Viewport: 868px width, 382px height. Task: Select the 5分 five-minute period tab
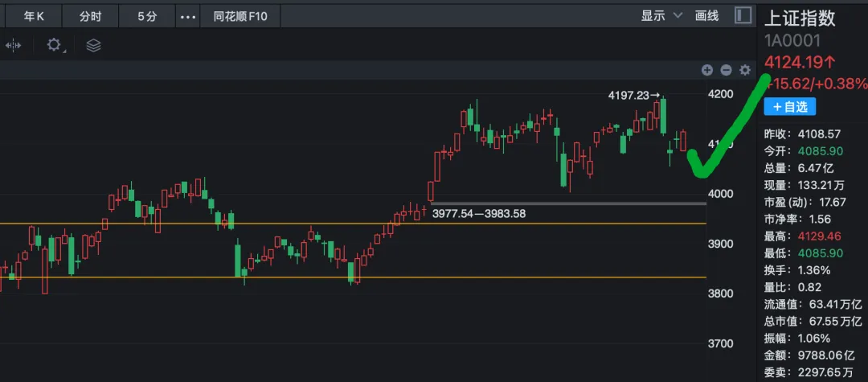(x=147, y=16)
